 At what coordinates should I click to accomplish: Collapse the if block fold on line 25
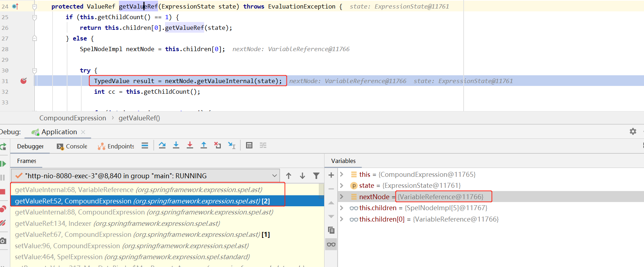pos(34,17)
